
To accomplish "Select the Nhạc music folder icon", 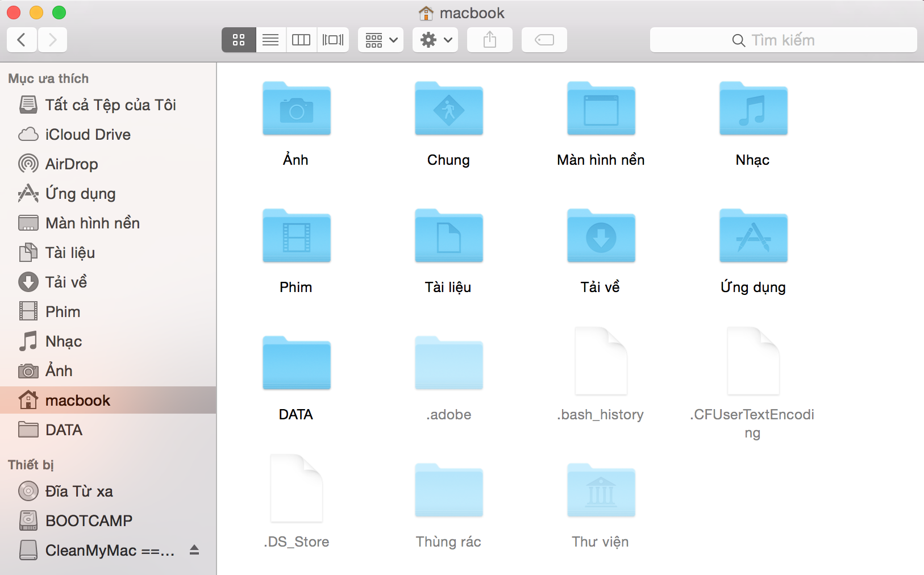I will pos(753,109).
